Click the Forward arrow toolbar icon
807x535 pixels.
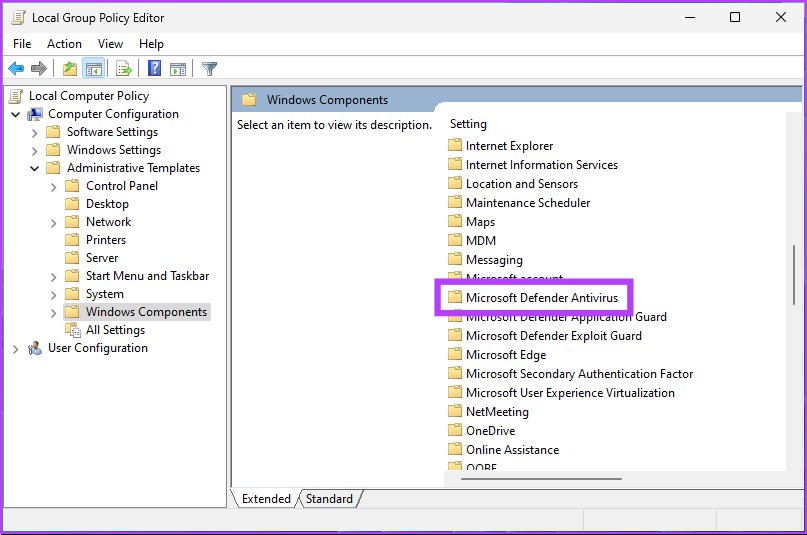click(x=39, y=69)
